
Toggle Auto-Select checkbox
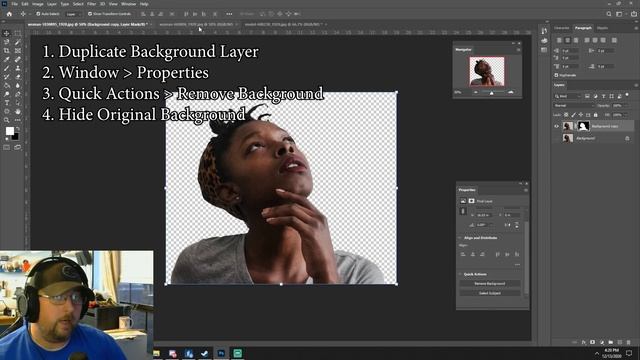[38, 14]
